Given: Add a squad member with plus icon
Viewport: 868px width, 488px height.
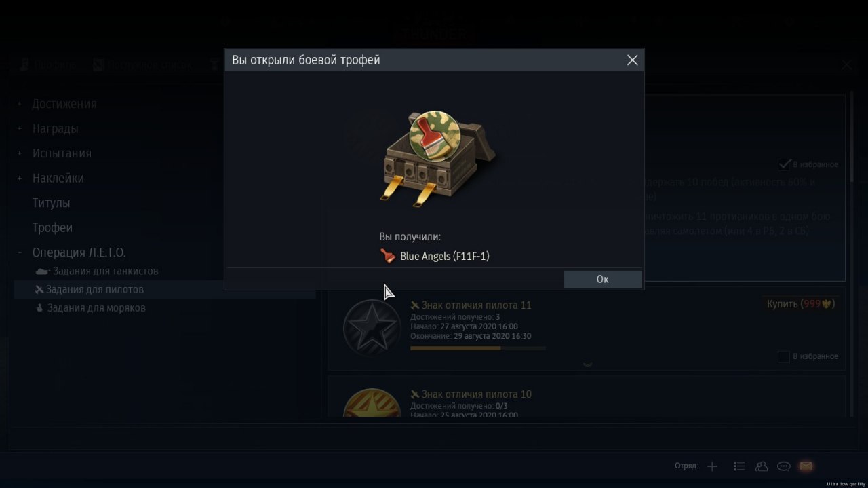Looking at the screenshot, I should pyautogui.click(x=712, y=466).
